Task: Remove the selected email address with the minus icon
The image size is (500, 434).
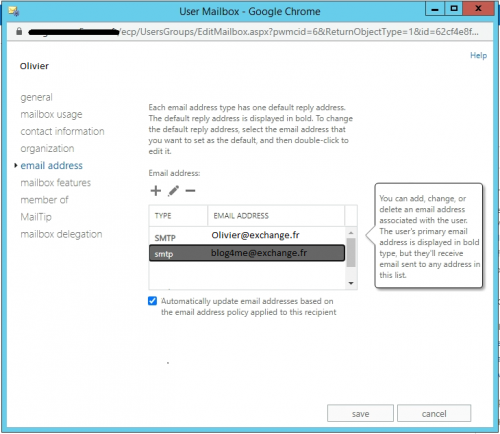Action: (190, 191)
